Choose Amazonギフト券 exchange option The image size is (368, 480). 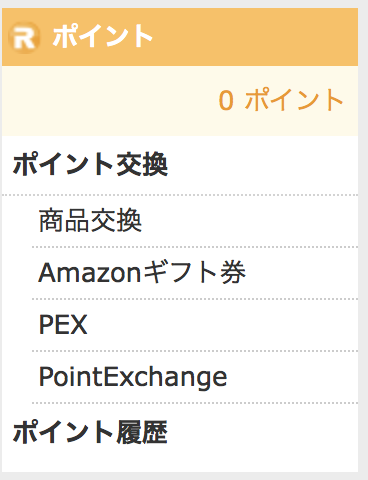pyautogui.click(x=142, y=272)
